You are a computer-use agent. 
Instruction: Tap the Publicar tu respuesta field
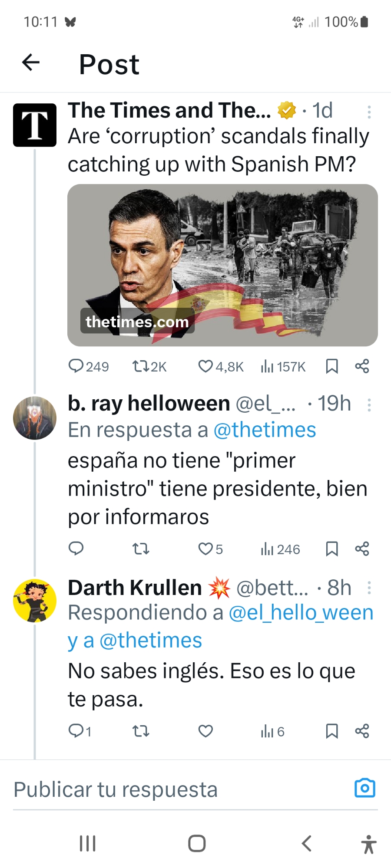[x=174, y=790]
